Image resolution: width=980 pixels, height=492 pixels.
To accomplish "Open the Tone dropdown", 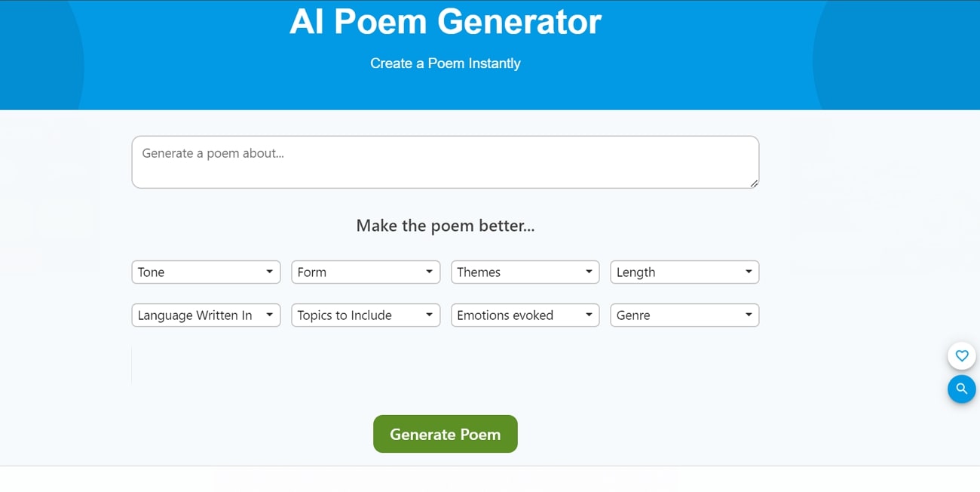I will [205, 272].
